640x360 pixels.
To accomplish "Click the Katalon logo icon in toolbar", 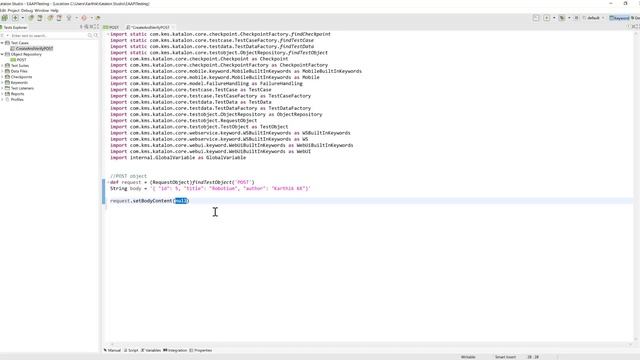I will point(4,18).
